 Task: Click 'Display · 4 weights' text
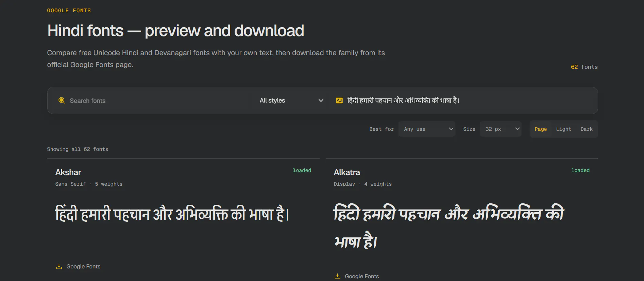click(x=362, y=184)
